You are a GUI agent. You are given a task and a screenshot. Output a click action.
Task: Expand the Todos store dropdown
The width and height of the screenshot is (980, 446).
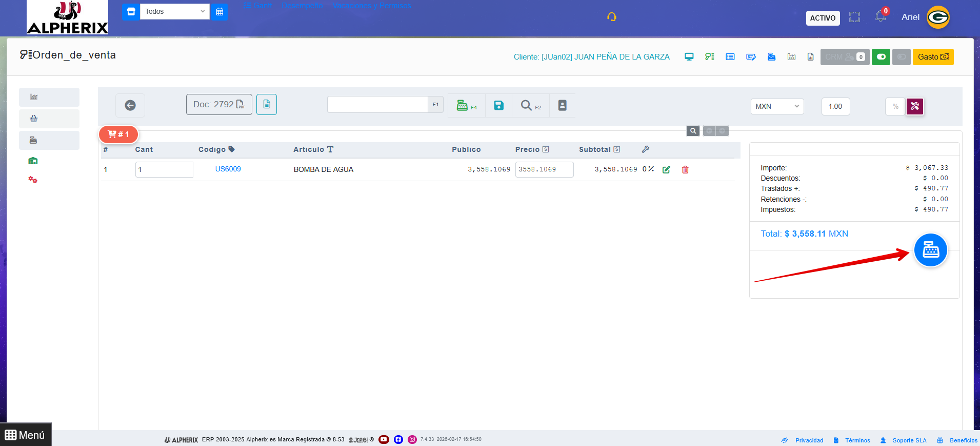174,11
